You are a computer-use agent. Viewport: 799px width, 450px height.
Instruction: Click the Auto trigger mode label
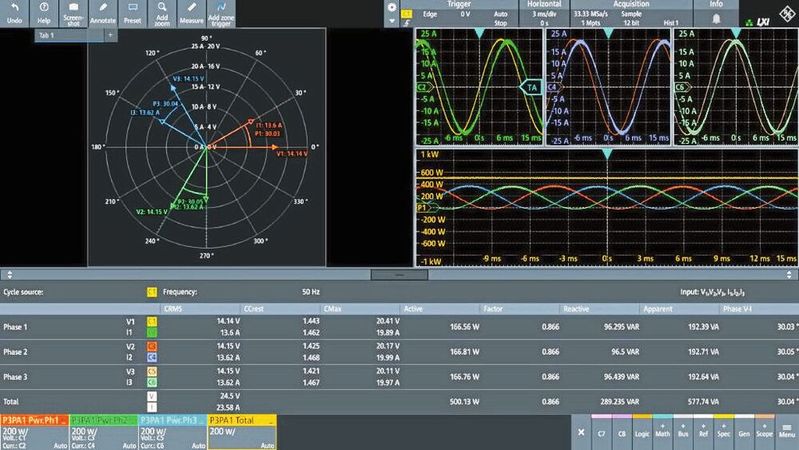point(500,14)
